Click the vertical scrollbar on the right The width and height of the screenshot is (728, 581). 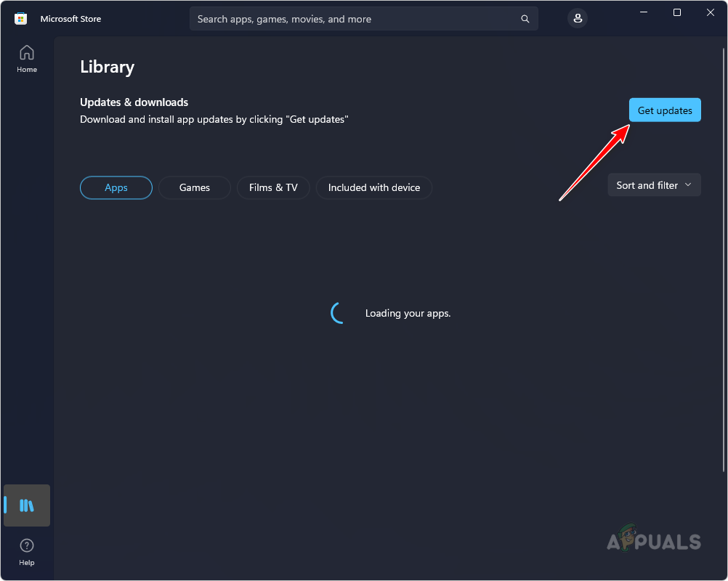[724, 260]
